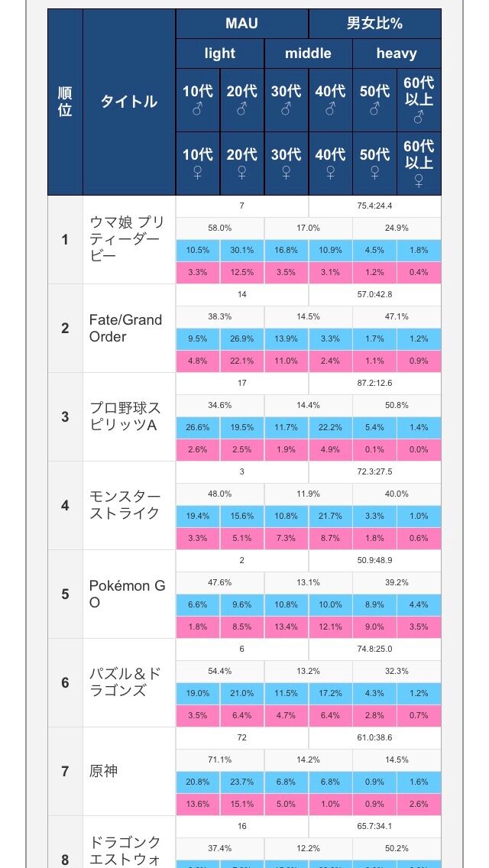Select the light header cell

coord(220,53)
